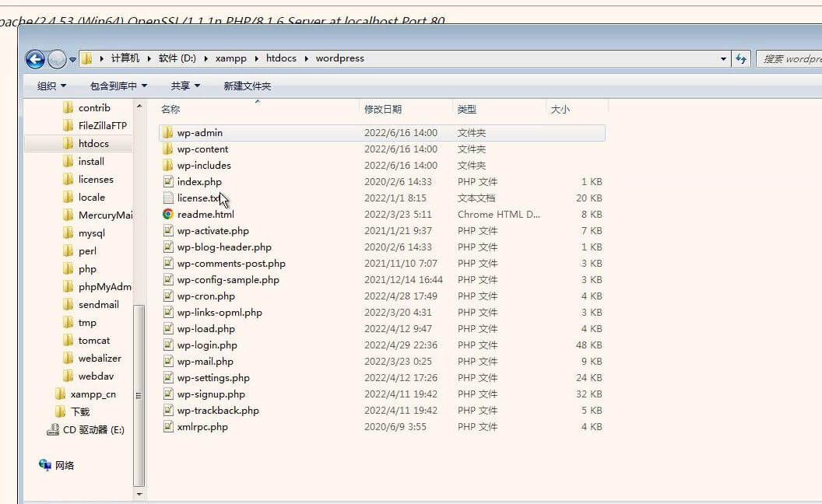Open the 共享 menu
Image resolution: width=822 pixels, height=504 pixels.
(185, 86)
